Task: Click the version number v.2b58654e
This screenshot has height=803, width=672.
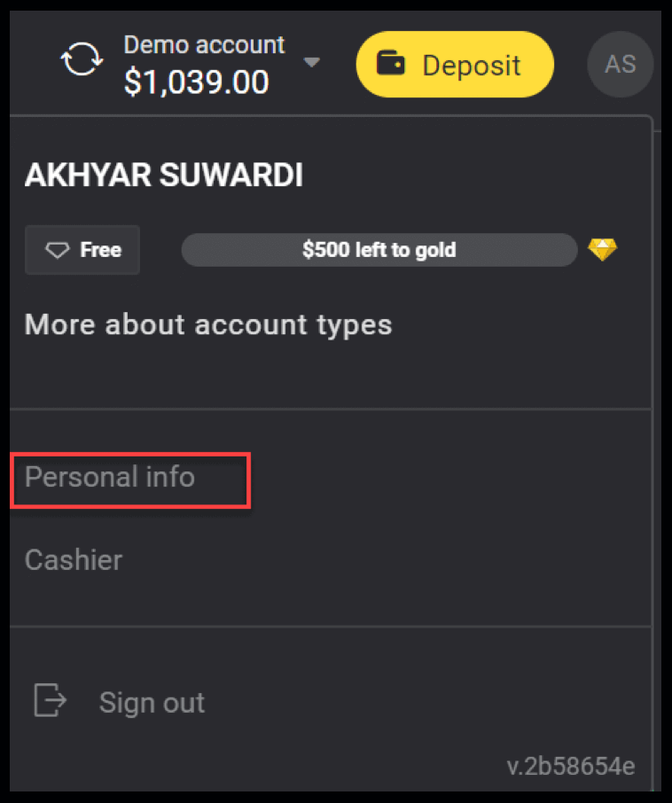Action: tap(571, 767)
